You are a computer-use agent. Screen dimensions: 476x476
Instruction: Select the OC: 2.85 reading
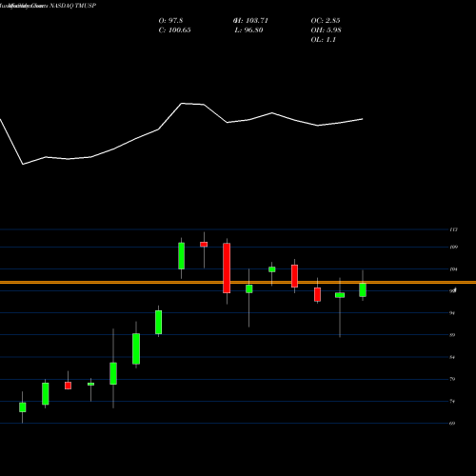tap(326, 20)
